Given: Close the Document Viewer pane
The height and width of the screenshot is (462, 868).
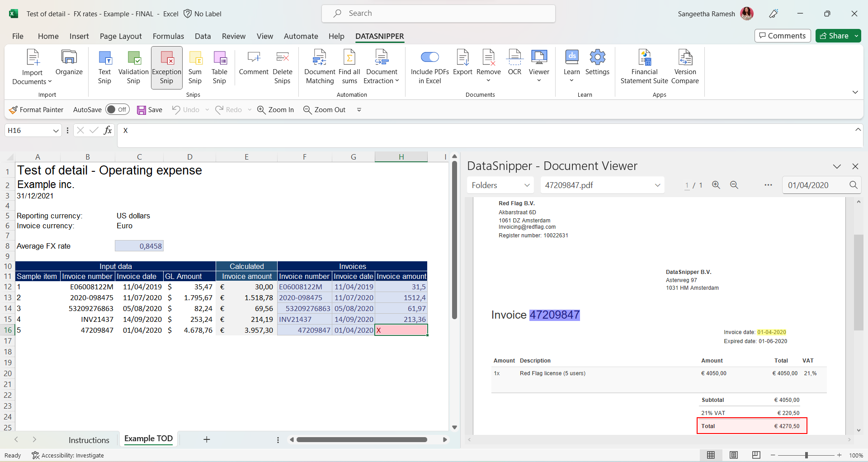Looking at the screenshot, I should tap(855, 166).
